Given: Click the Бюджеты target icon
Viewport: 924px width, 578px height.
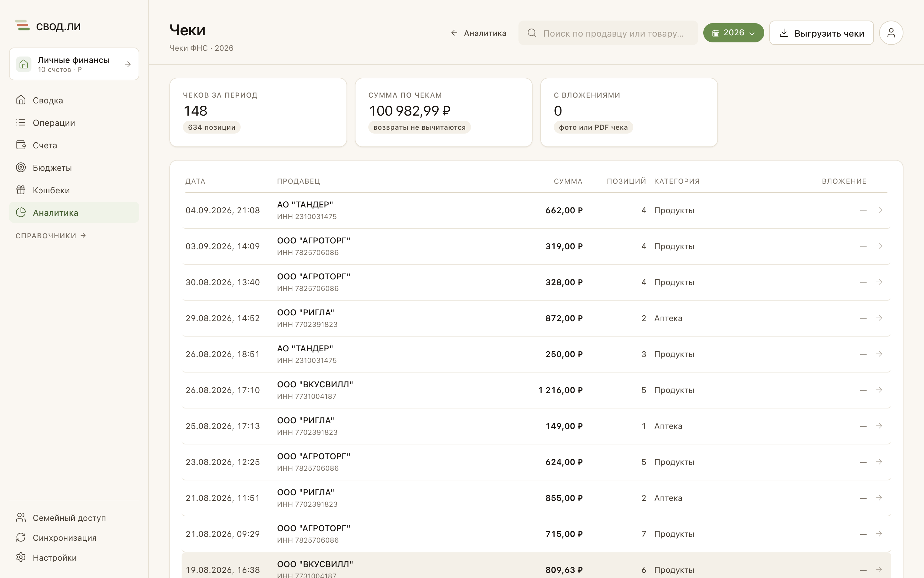Looking at the screenshot, I should [21, 167].
